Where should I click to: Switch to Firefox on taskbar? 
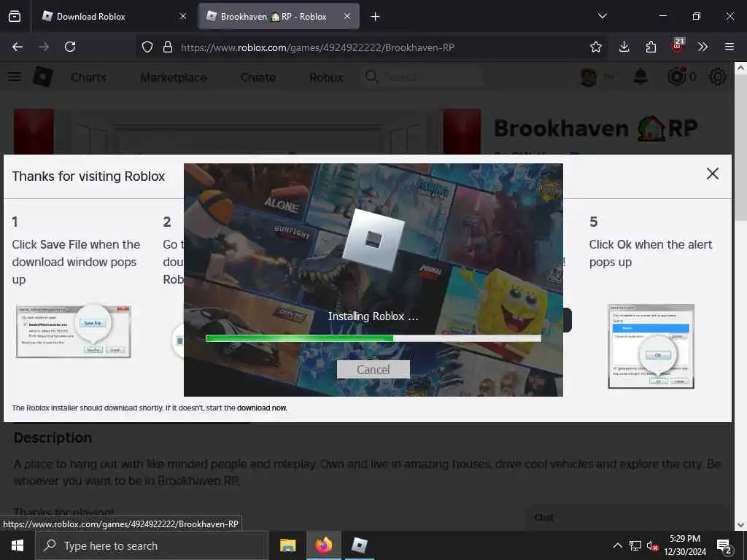pos(323,545)
